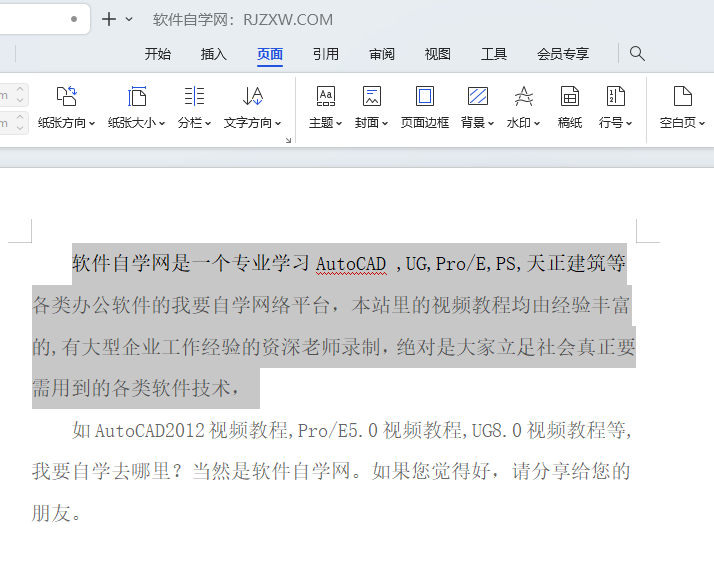The height and width of the screenshot is (582, 714).
Task: Click the 分栏 columns icon
Action: click(194, 96)
